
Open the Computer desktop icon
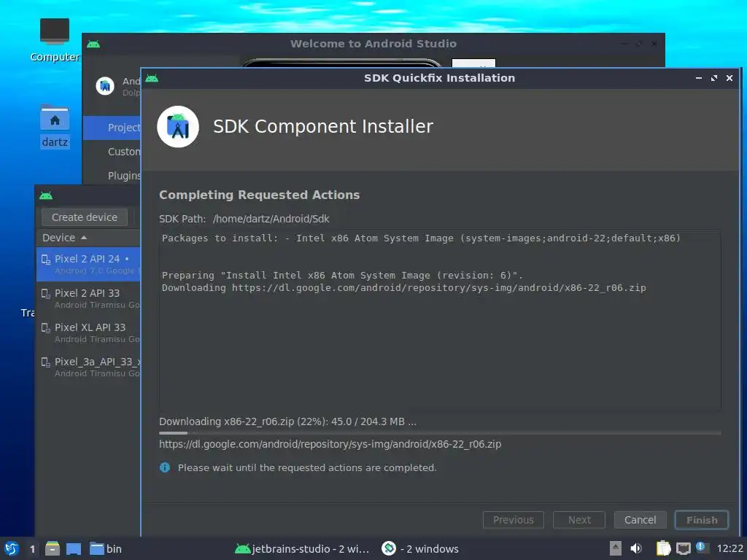coord(54,41)
